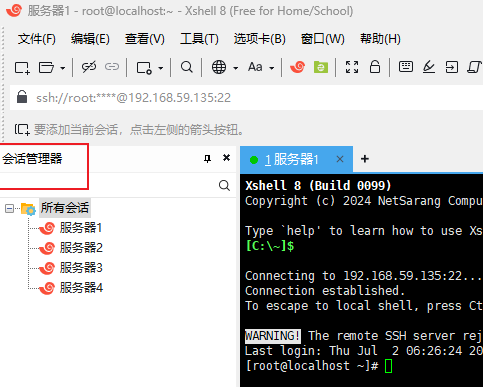Open the 编辑(E) menu
Screen dimensions: 483x387
pos(90,39)
